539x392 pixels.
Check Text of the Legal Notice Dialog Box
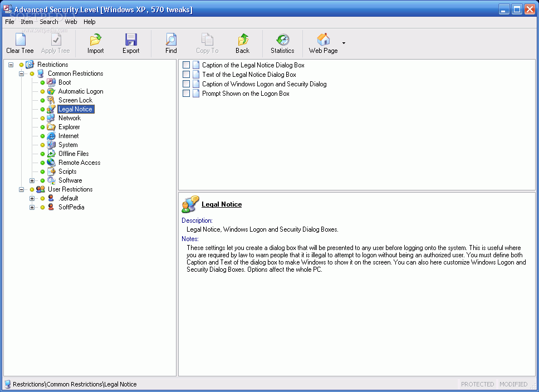[186, 74]
